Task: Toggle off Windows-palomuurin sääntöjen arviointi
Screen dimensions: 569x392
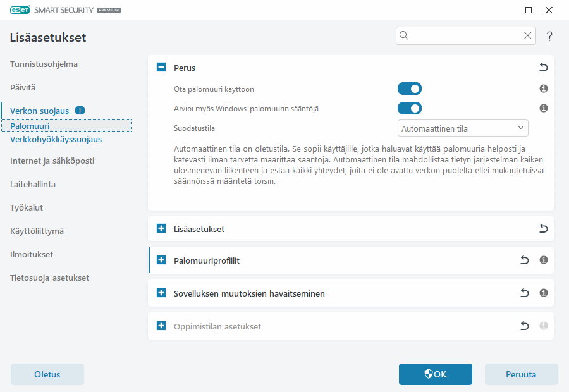Action: click(x=410, y=108)
